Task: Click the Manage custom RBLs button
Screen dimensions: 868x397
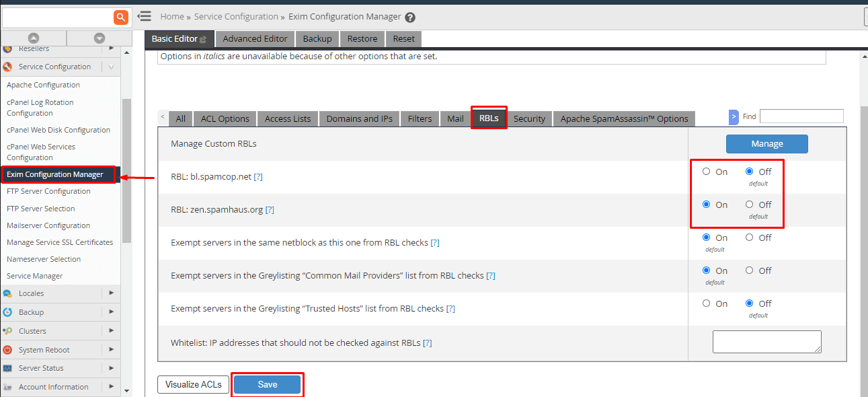Action: (x=766, y=144)
